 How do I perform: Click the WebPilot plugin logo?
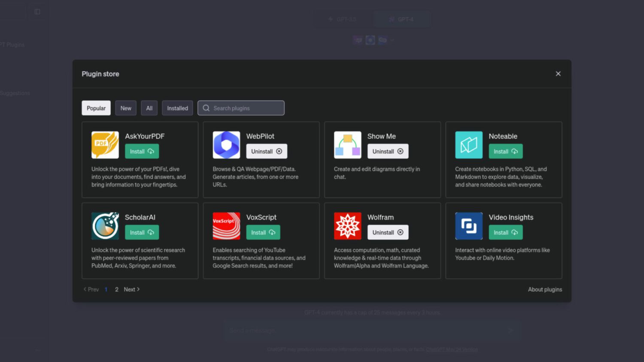click(226, 145)
